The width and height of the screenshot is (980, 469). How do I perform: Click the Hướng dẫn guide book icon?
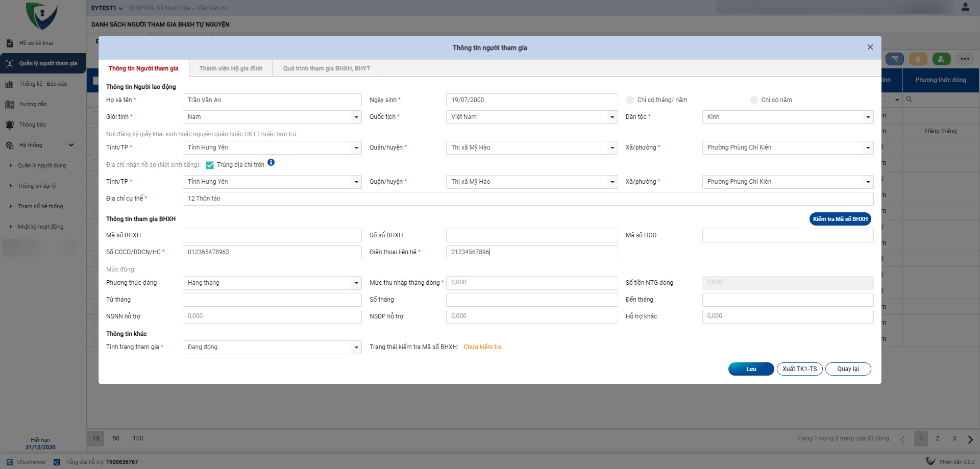pyautogui.click(x=10, y=105)
